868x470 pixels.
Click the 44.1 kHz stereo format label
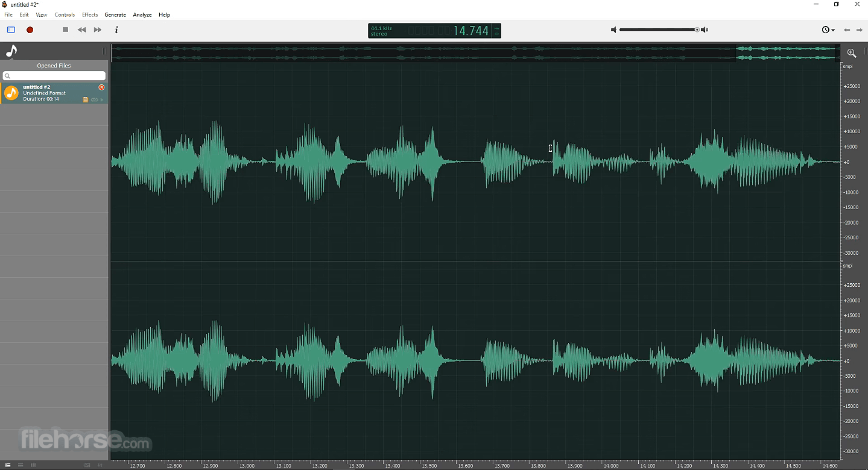click(381, 31)
